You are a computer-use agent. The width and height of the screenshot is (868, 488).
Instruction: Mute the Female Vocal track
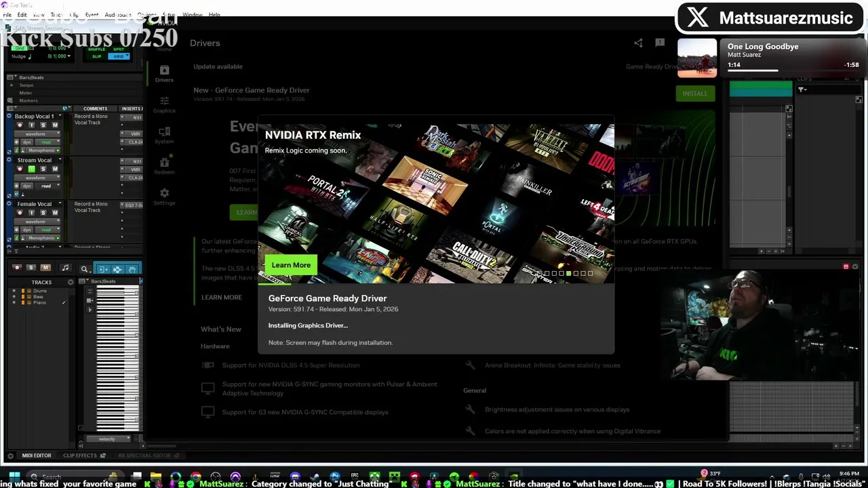[x=55, y=213]
